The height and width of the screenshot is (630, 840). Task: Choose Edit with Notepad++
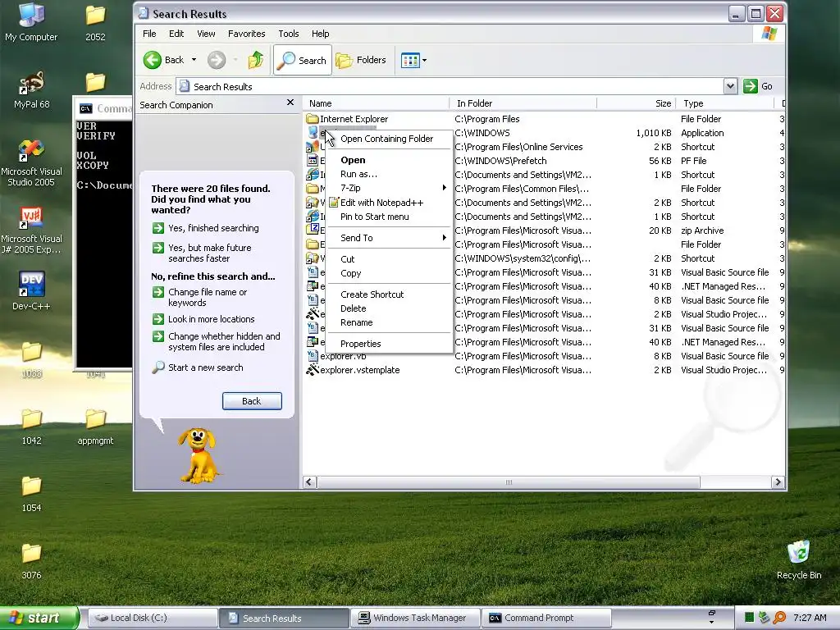[x=388, y=203]
